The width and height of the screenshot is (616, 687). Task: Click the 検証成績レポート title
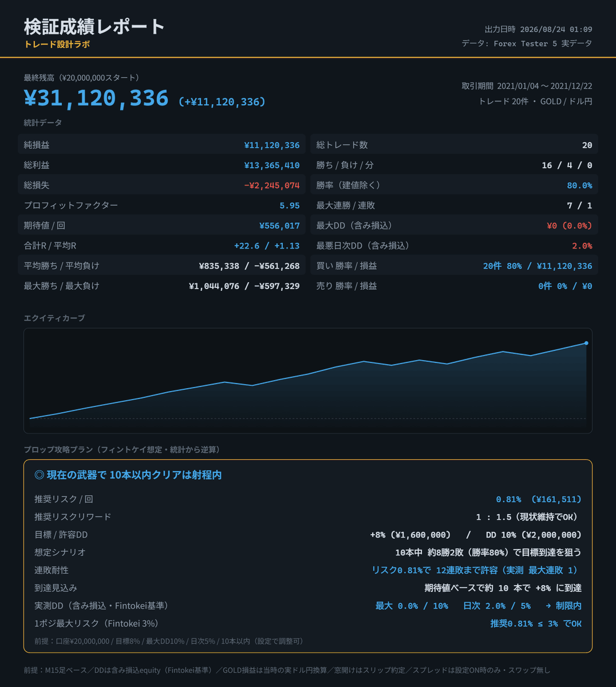coord(94,26)
